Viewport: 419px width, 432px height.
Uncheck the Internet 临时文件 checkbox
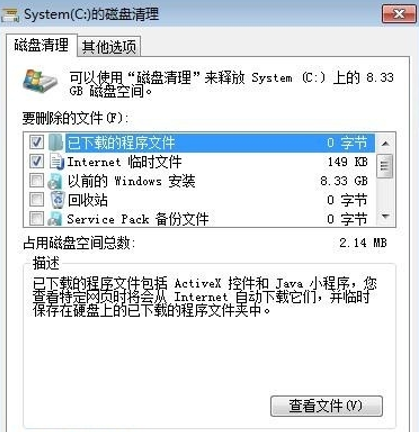pos(36,161)
